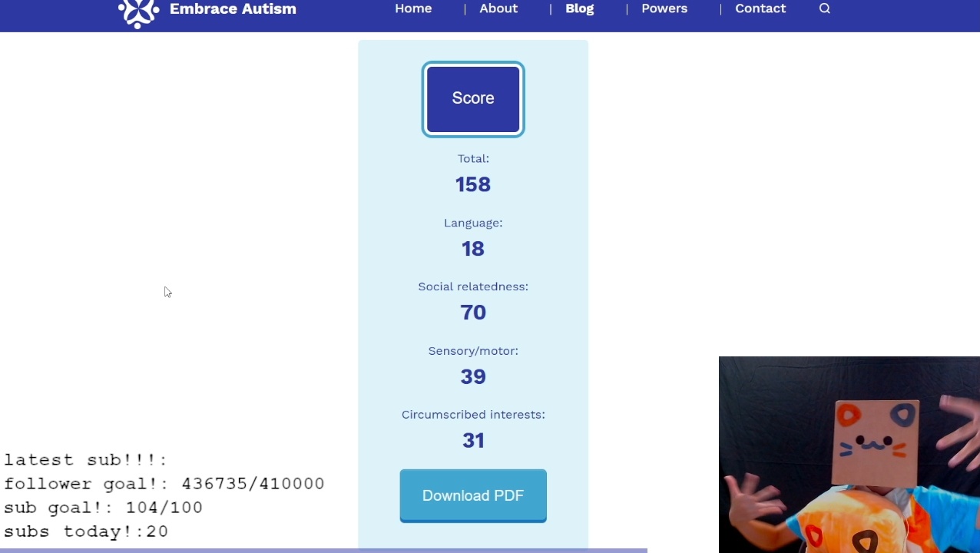
Task: Click the Circumscribed interests: label
Action: [x=473, y=415]
